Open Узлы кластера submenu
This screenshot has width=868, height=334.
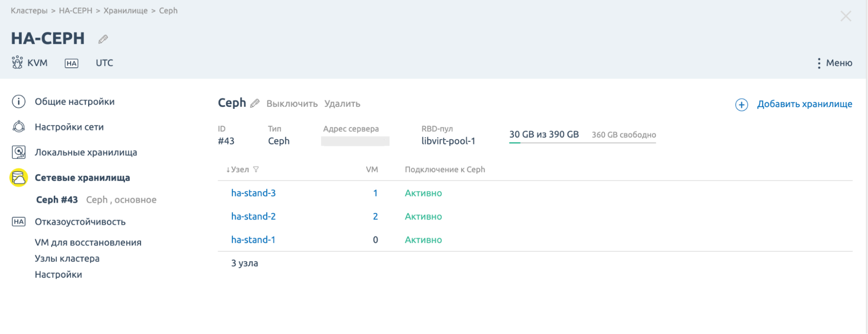point(67,259)
